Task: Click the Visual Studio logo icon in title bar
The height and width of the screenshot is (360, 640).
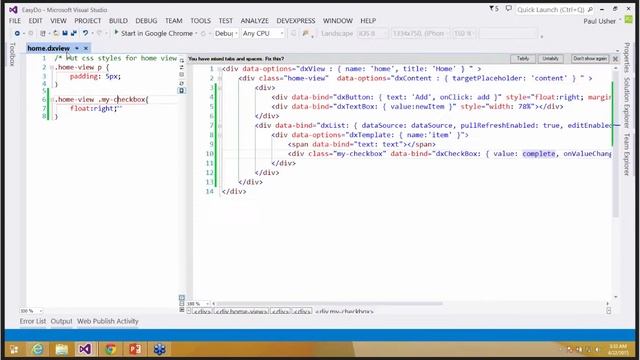Action: (13, 9)
